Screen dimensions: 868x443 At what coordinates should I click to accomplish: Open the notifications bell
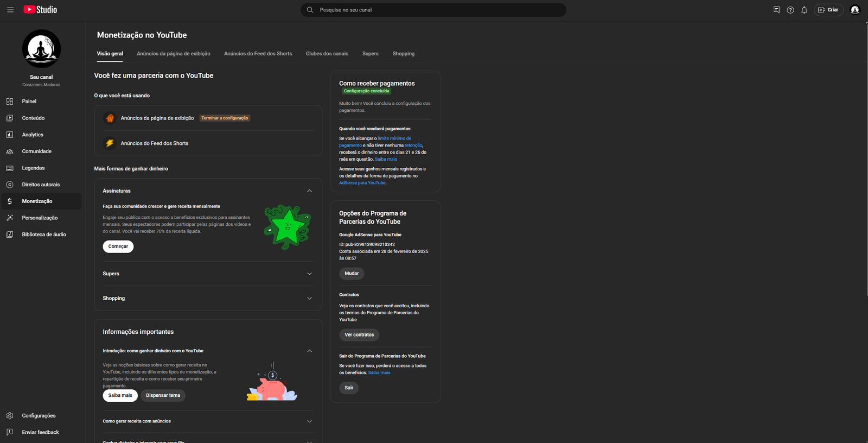[x=805, y=10]
